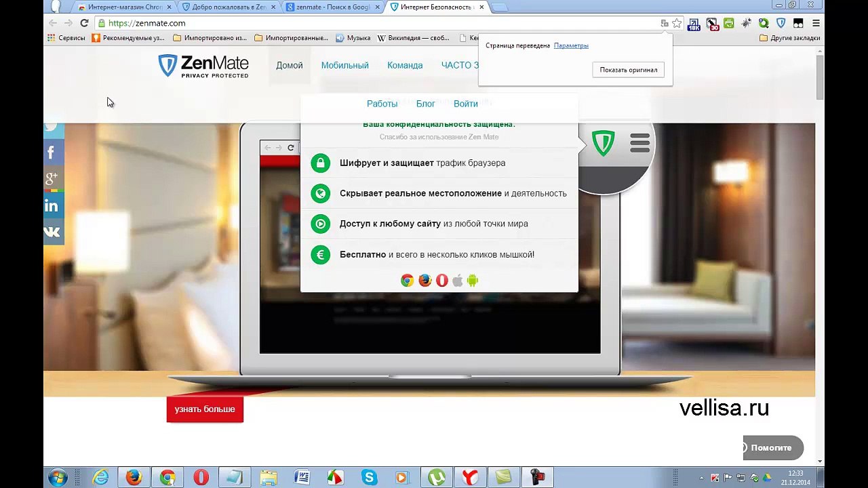Open the ZenMate shield extension in toolbar
Viewport: 868px width, 488px height.
(x=781, y=23)
